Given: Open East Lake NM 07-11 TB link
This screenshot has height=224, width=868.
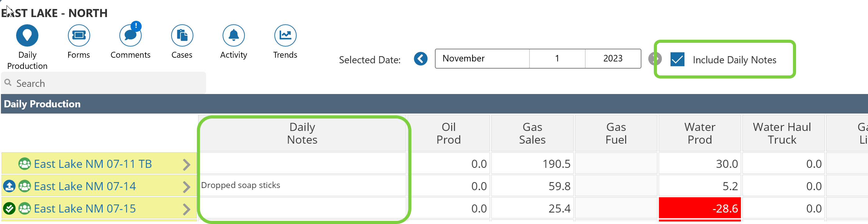Looking at the screenshot, I should (x=93, y=164).
